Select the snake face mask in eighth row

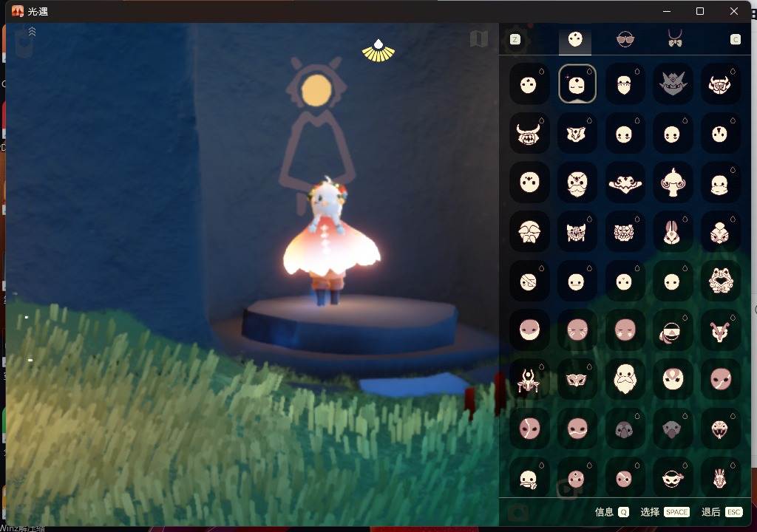coord(720,429)
